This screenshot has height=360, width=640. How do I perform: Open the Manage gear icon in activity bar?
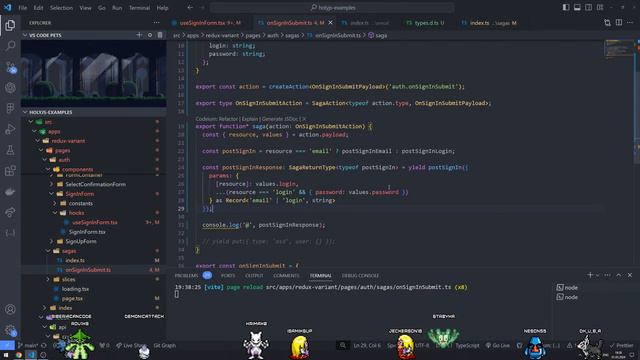click(x=10, y=330)
